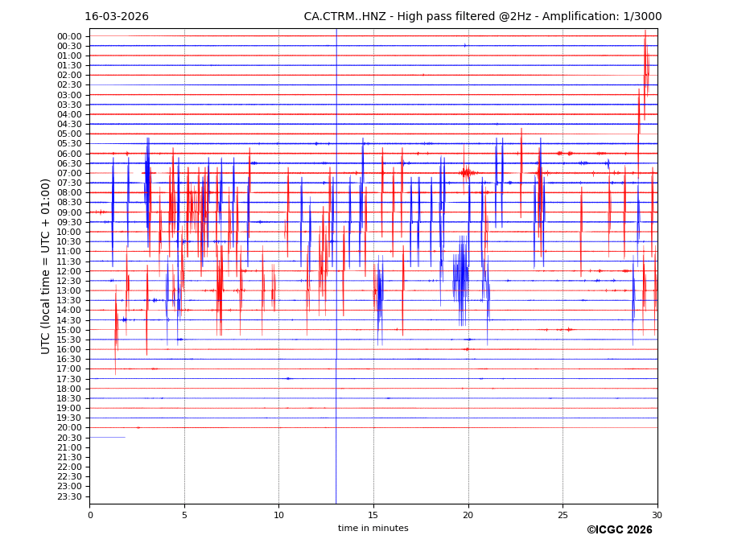
Task: Click the 0 tick on the minutes axis
Action: 90,515
